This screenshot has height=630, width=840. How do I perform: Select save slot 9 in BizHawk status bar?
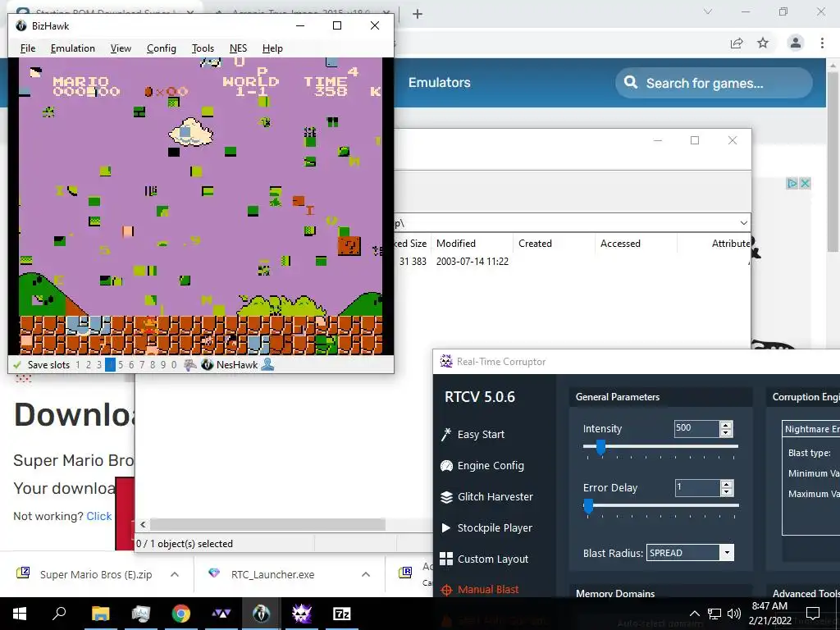click(163, 365)
